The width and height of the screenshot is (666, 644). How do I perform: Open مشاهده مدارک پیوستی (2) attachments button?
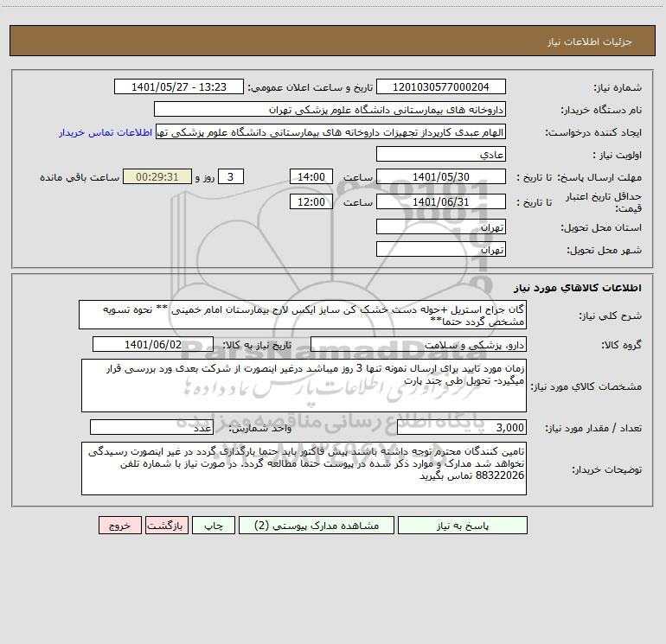click(317, 526)
